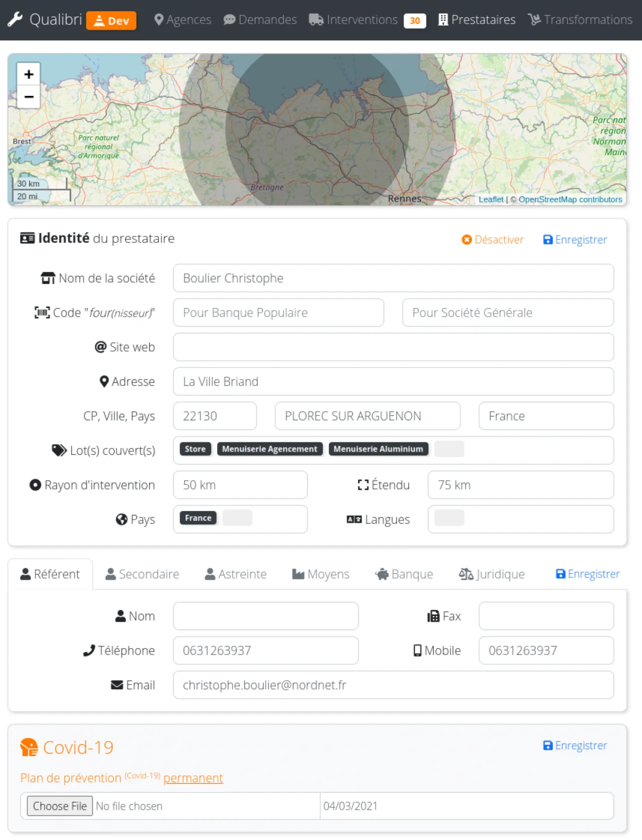The height and width of the screenshot is (840, 642).
Task: Click the Désactiver cross icon
Action: pos(466,240)
